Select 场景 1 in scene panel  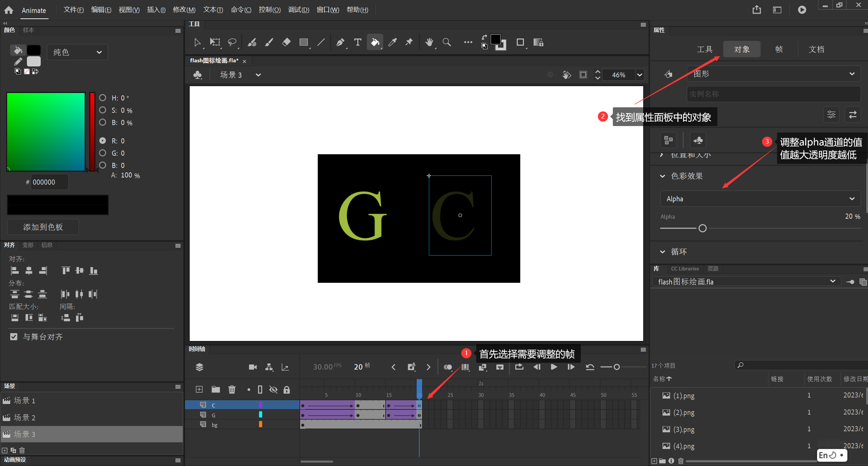[92, 401]
